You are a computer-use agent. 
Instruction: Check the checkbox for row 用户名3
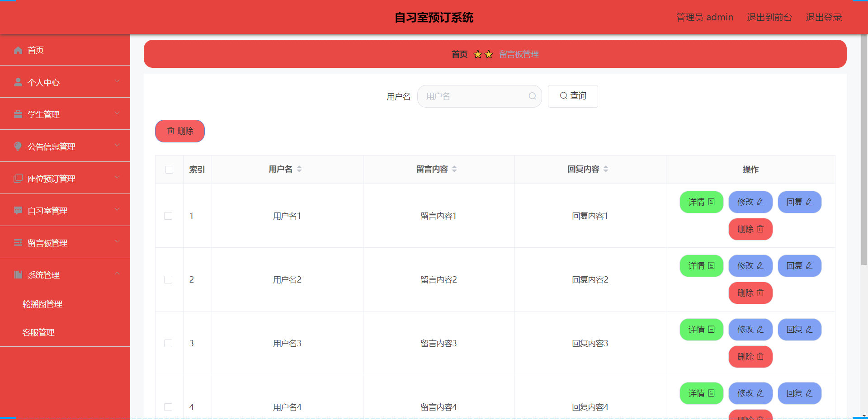(169, 343)
